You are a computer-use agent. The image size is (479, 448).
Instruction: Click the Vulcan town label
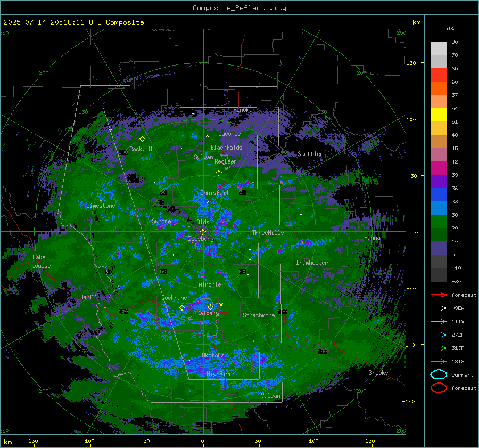tap(271, 396)
